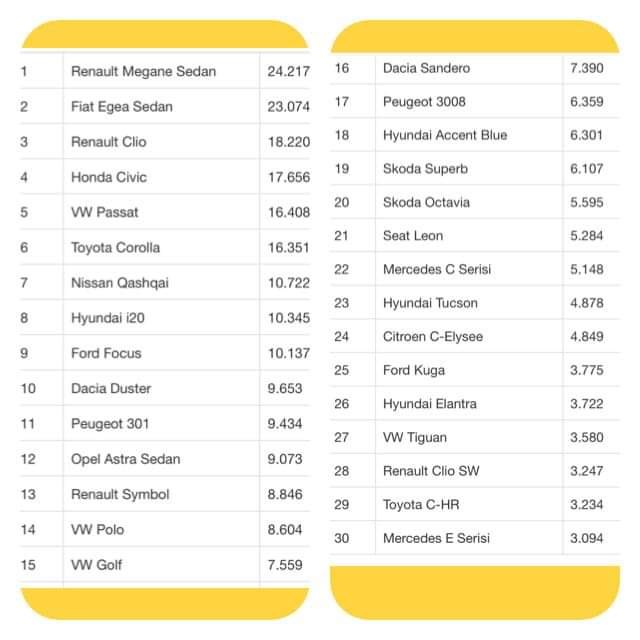Screen dimensions: 640x640
Task: Select the Nissan Qashqai row
Action: (165, 283)
